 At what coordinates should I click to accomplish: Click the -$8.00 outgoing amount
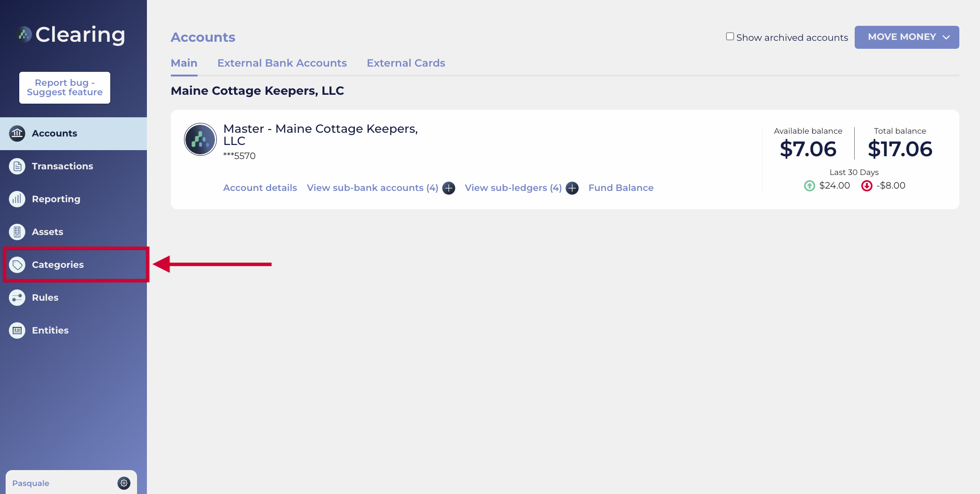pos(891,186)
